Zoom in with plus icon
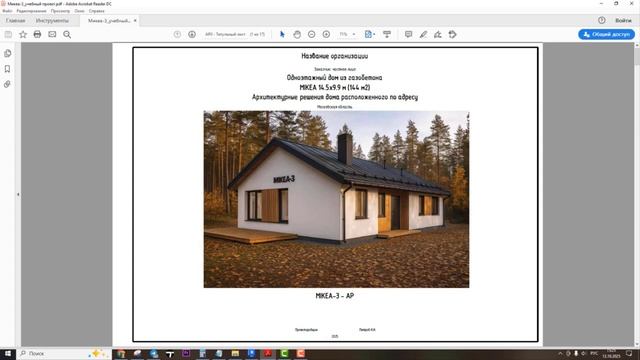The height and width of the screenshot is (360, 640). pos(326,34)
